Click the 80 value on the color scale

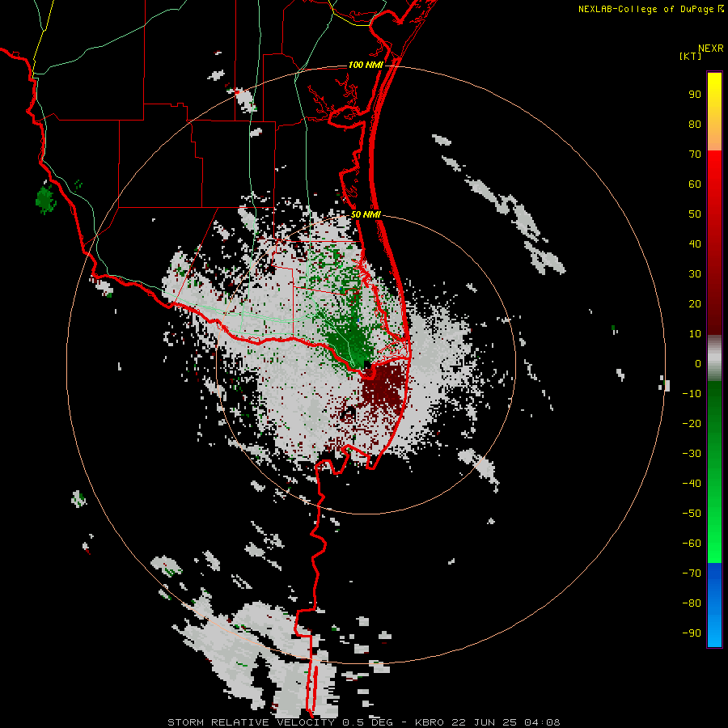point(695,125)
